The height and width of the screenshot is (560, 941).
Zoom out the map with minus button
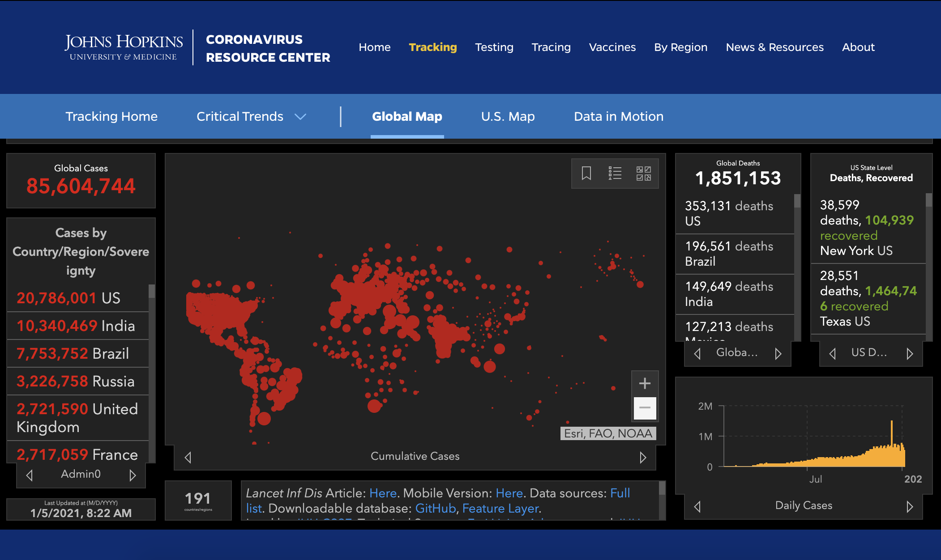tap(645, 408)
